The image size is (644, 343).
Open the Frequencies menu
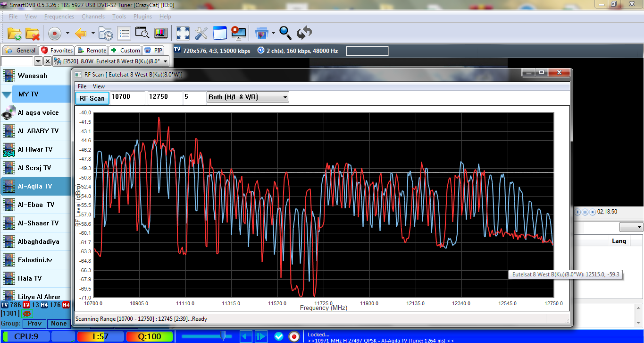coord(59,17)
